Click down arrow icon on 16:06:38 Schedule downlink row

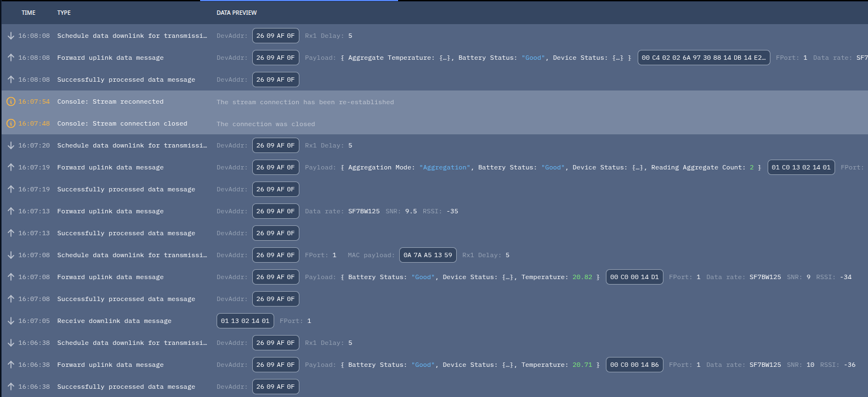(10, 343)
